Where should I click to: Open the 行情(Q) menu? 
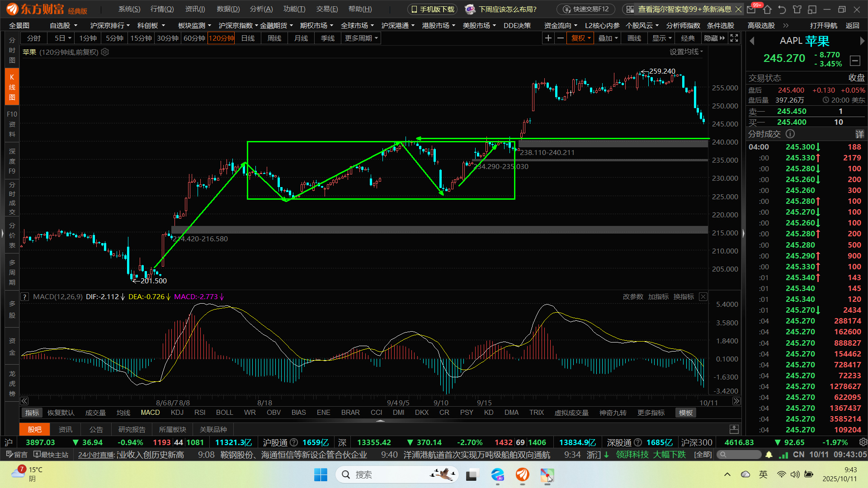pos(162,9)
